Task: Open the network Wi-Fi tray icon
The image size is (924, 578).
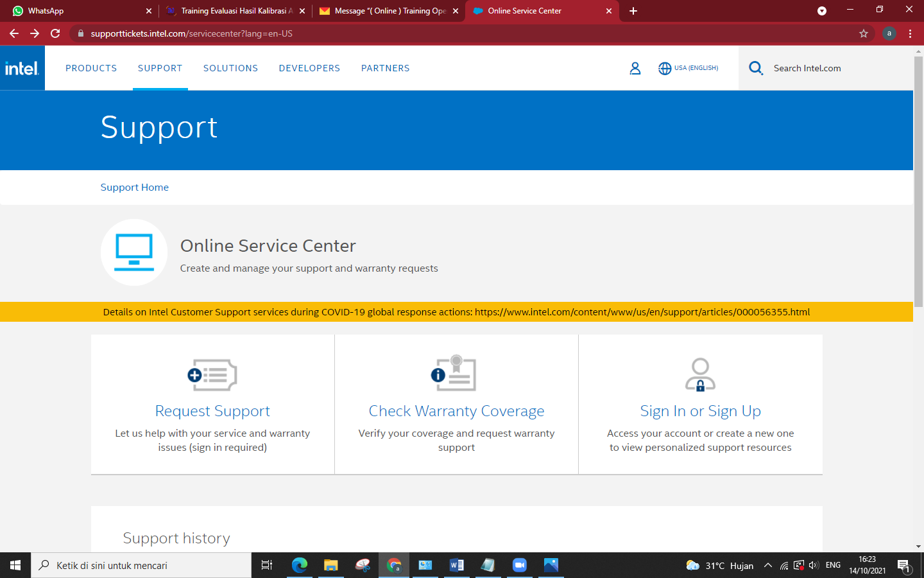Action: tap(784, 565)
